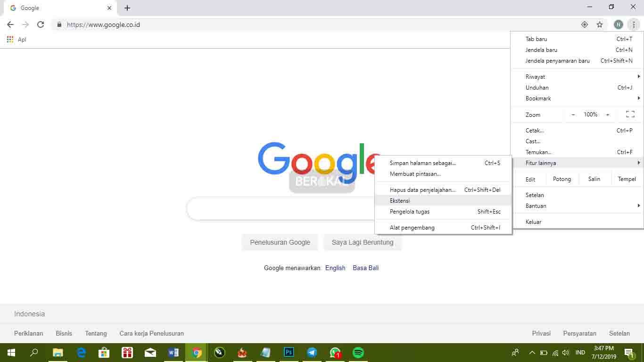Choose Keluar to quit Chrome
644x362 pixels.
[577, 222]
